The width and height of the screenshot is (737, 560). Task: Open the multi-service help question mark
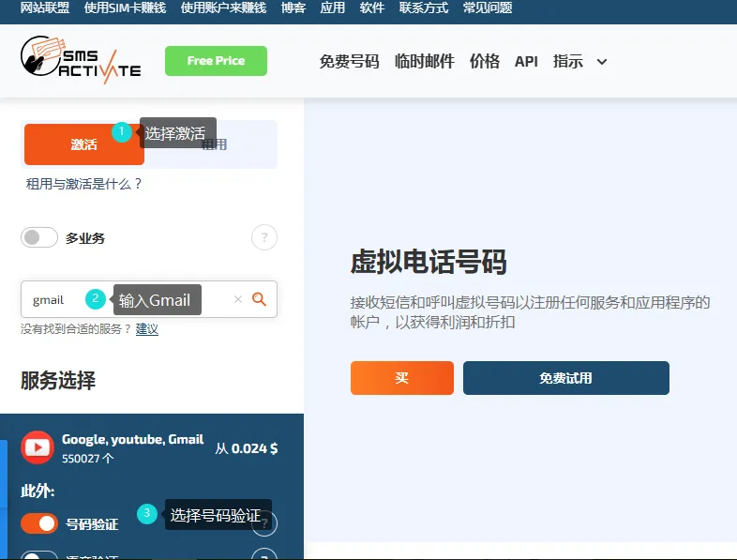pyautogui.click(x=264, y=237)
